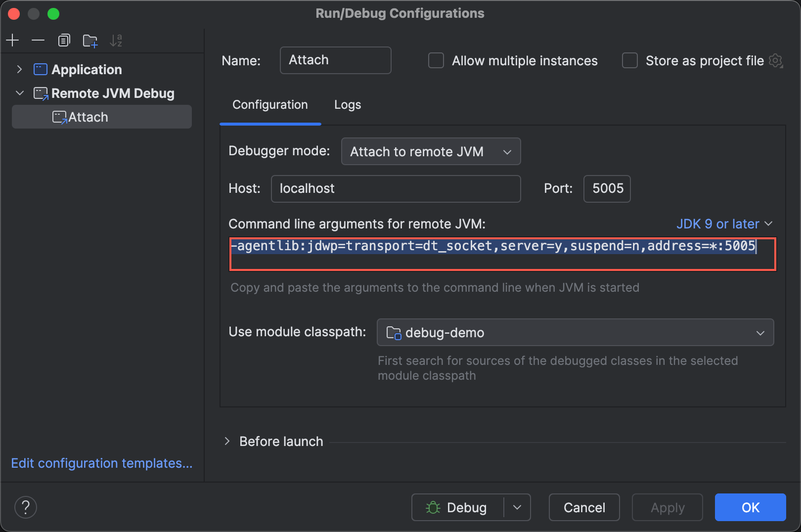Sort configurations alphabetically
The image size is (801, 532).
click(x=116, y=40)
